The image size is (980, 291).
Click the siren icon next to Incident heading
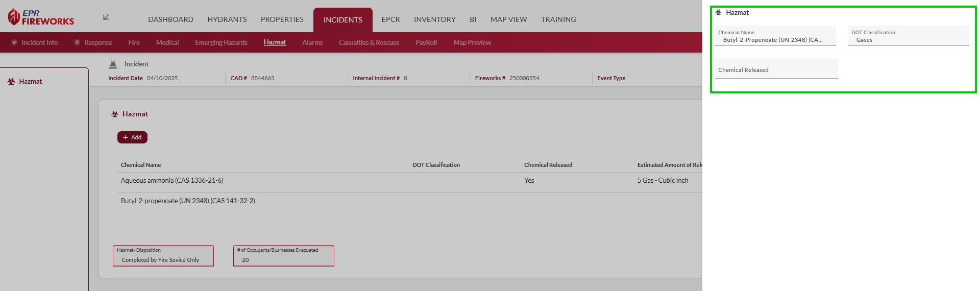click(x=113, y=64)
